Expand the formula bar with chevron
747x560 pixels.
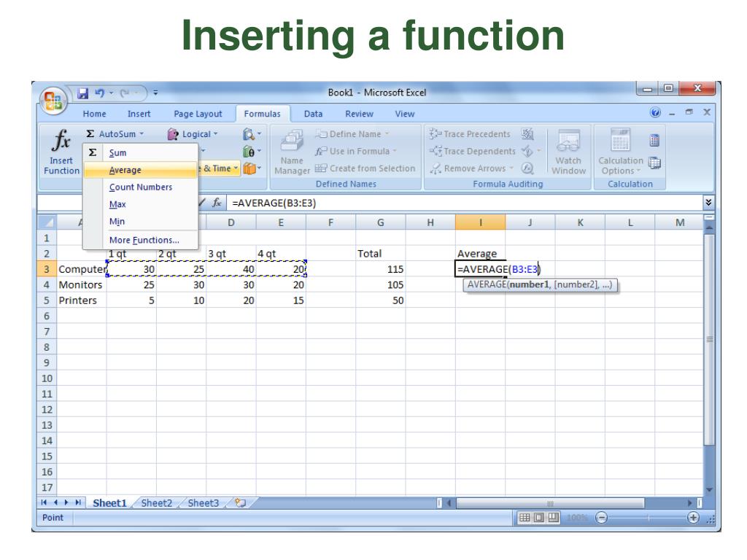[708, 203]
